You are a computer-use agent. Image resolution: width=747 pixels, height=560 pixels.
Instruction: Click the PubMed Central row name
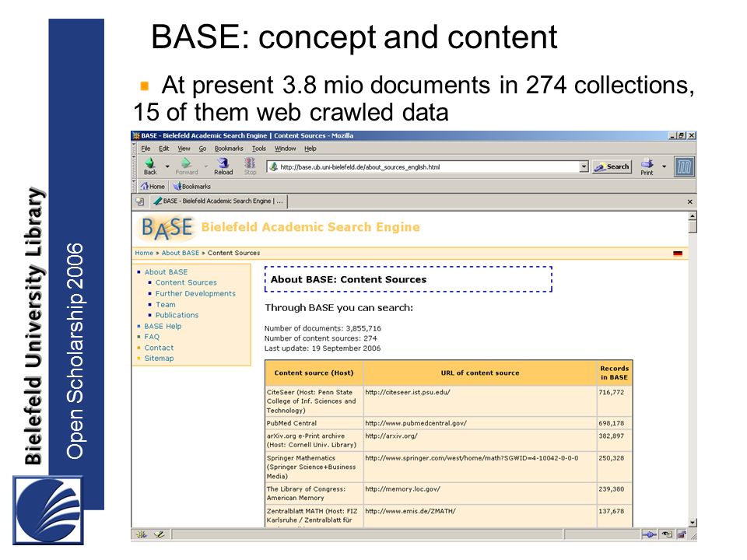pos(292,423)
